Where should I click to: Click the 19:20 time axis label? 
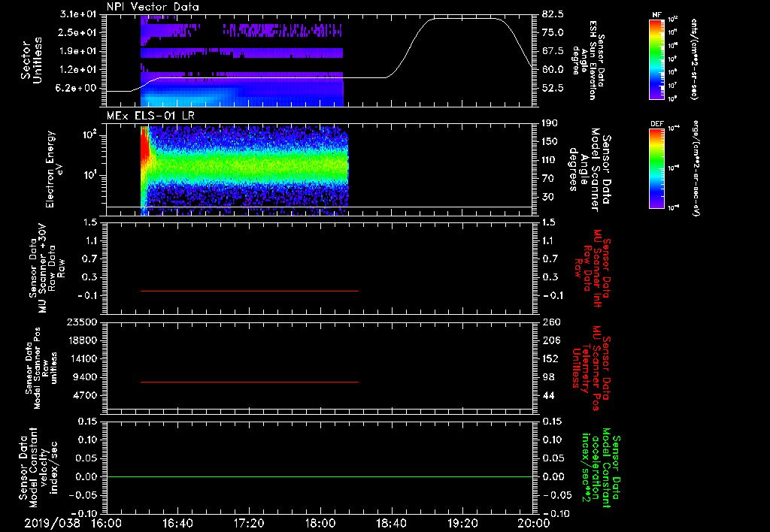[x=462, y=523]
